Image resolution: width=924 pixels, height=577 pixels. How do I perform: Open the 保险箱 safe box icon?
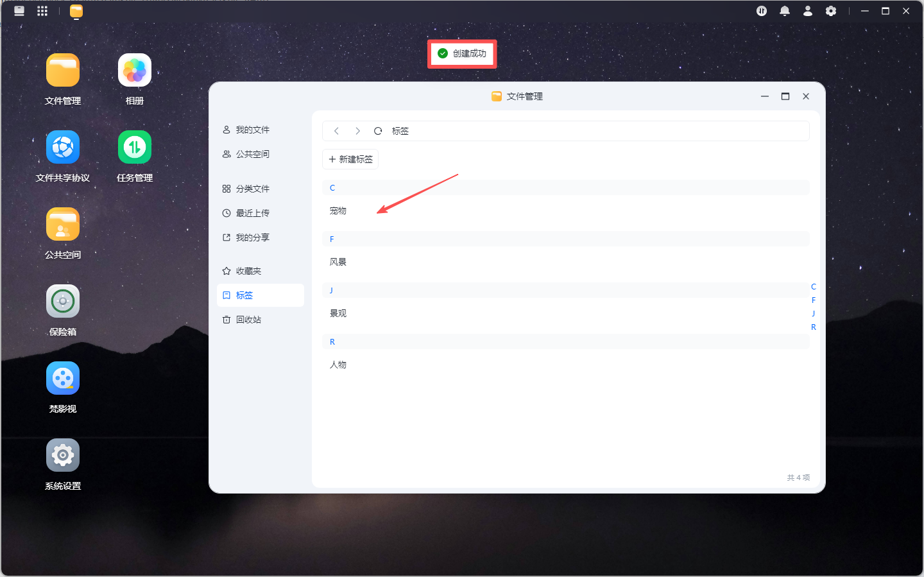(63, 301)
